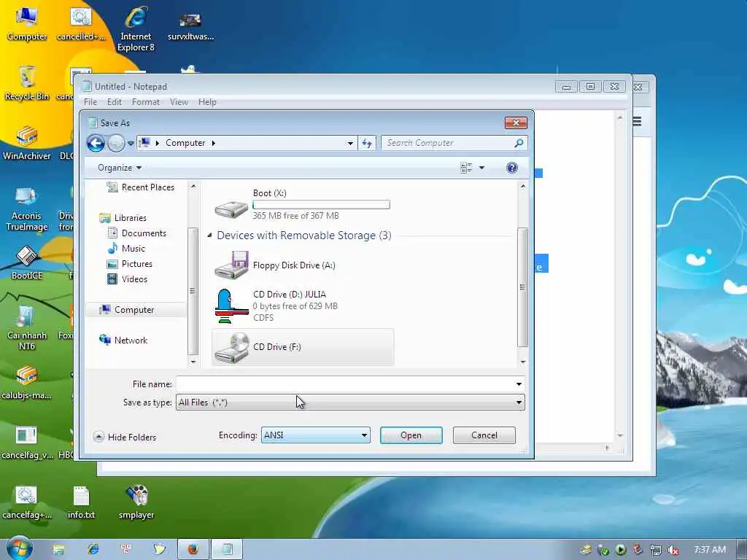The width and height of the screenshot is (747, 560).
Task: Select CD Drive (D:) JULIA icon
Action: tap(231, 306)
